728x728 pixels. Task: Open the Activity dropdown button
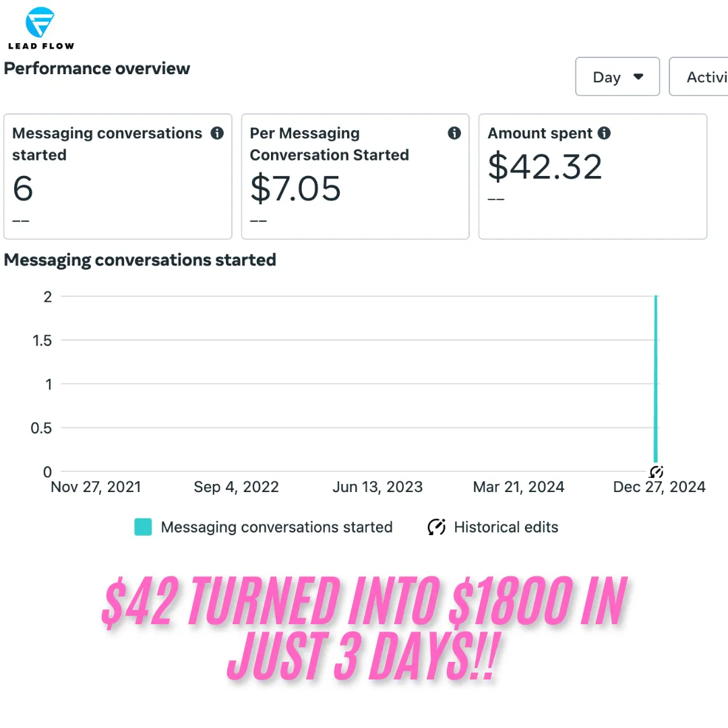click(x=699, y=77)
